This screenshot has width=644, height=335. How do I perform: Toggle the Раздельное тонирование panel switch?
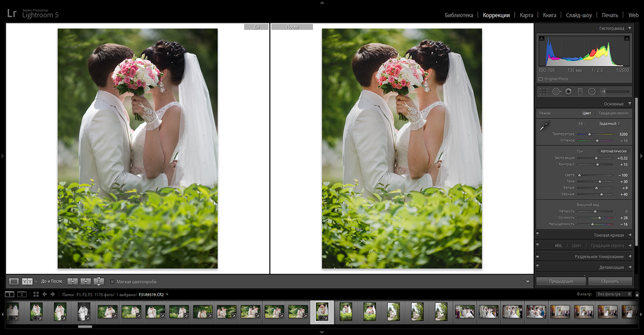tap(537, 256)
